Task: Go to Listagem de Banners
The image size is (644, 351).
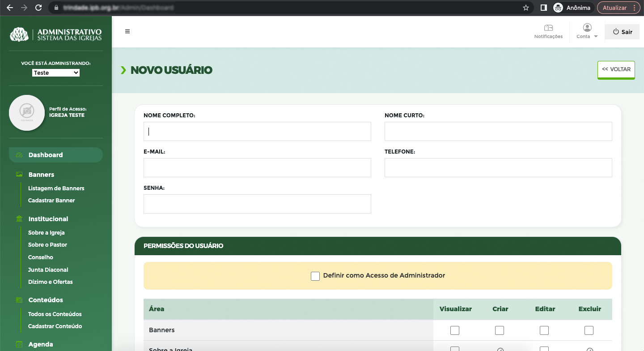Action: coord(56,188)
